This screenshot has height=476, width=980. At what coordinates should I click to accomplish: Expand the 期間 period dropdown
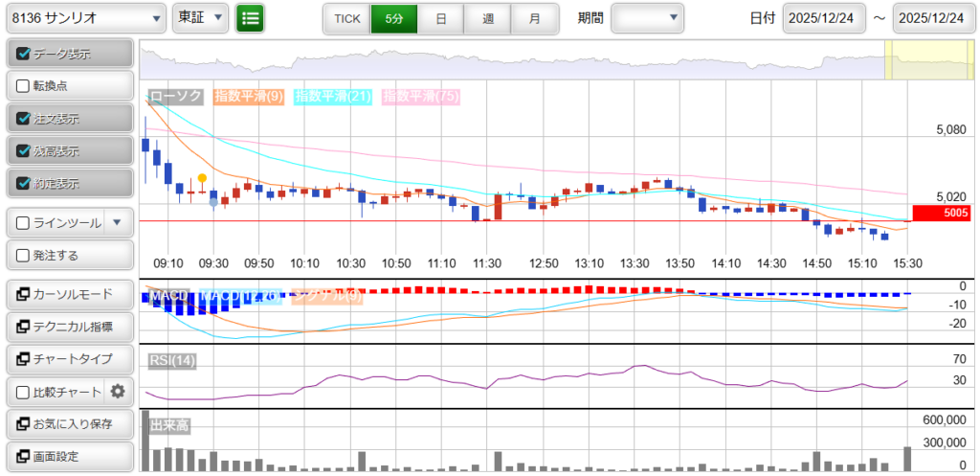click(648, 18)
